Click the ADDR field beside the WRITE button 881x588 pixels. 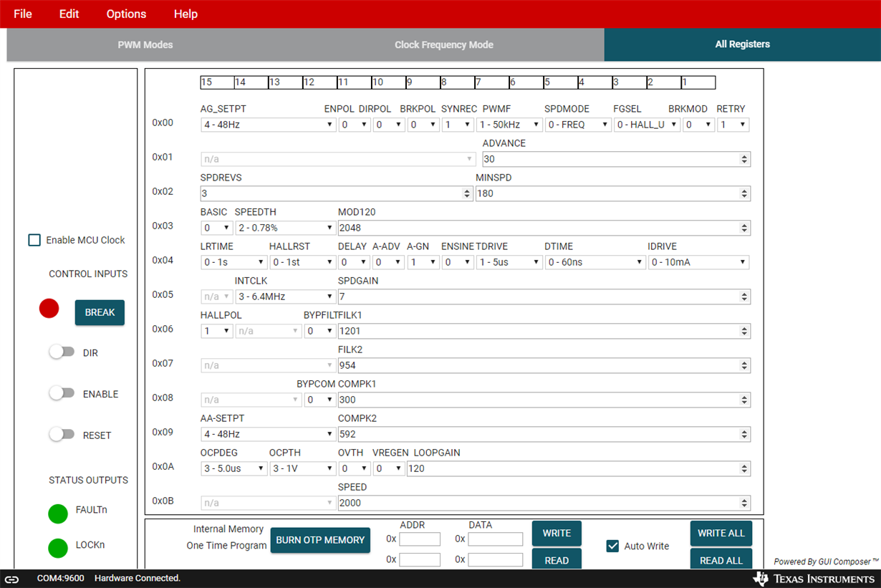pos(420,539)
